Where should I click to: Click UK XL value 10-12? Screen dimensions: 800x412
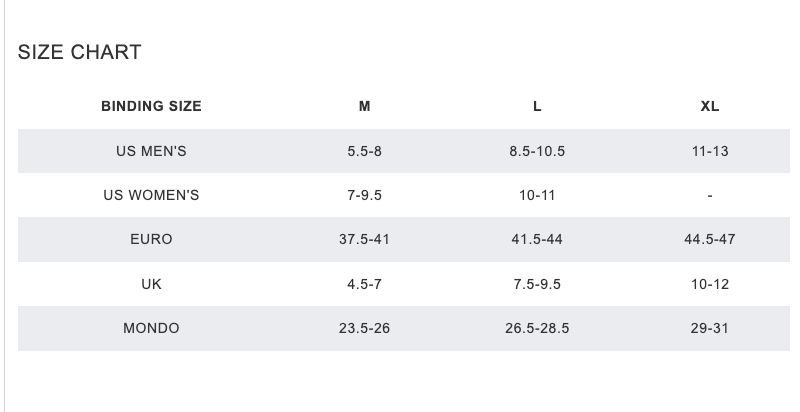coord(709,284)
